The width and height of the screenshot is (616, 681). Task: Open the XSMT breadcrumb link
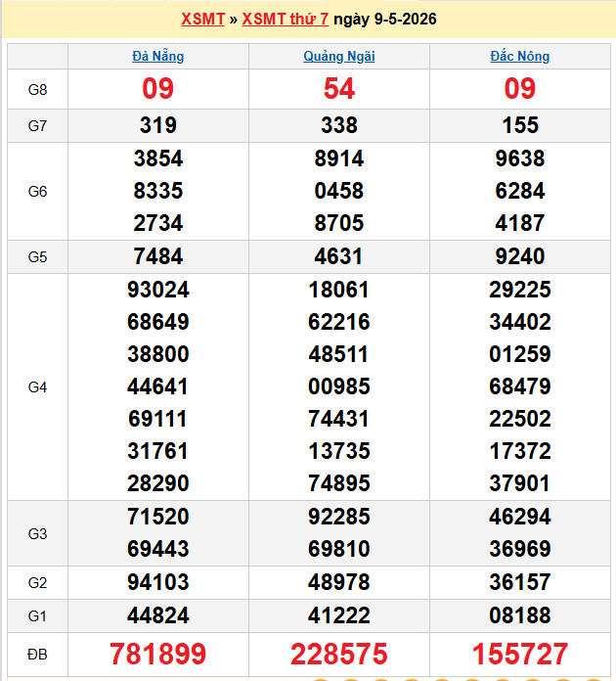tap(202, 20)
